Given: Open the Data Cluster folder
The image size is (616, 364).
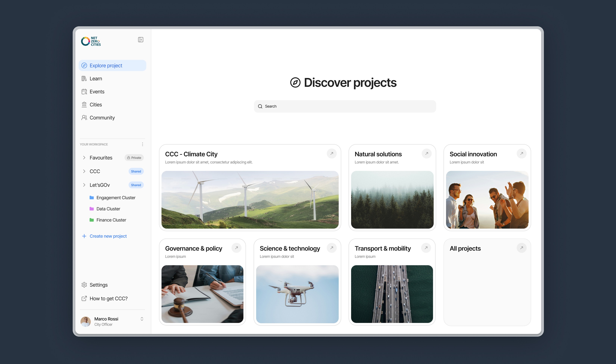Looking at the screenshot, I should 108,209.
